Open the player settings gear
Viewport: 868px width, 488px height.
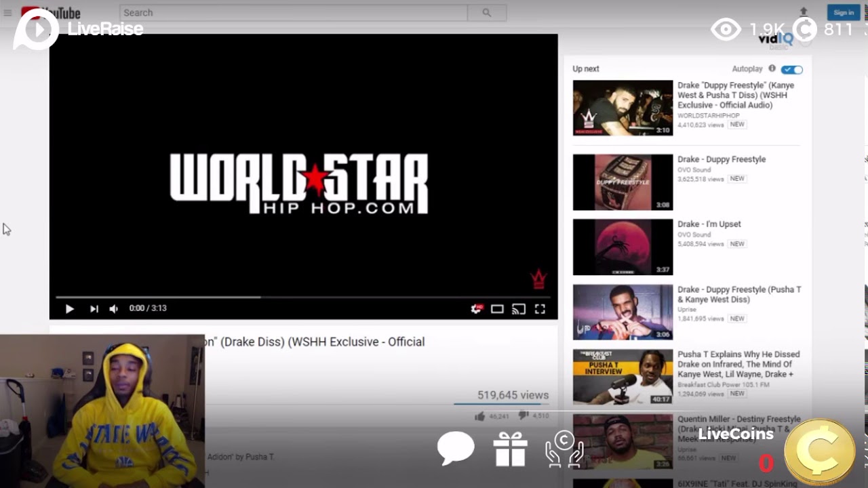pyautogui.click(x=477, y=308)
